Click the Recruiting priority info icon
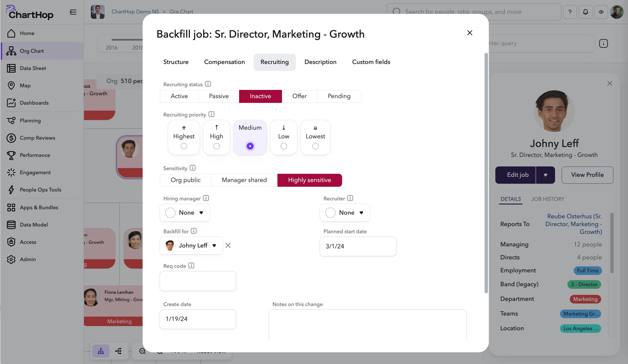The image size is (628, 364). click(x=211, y=114)
